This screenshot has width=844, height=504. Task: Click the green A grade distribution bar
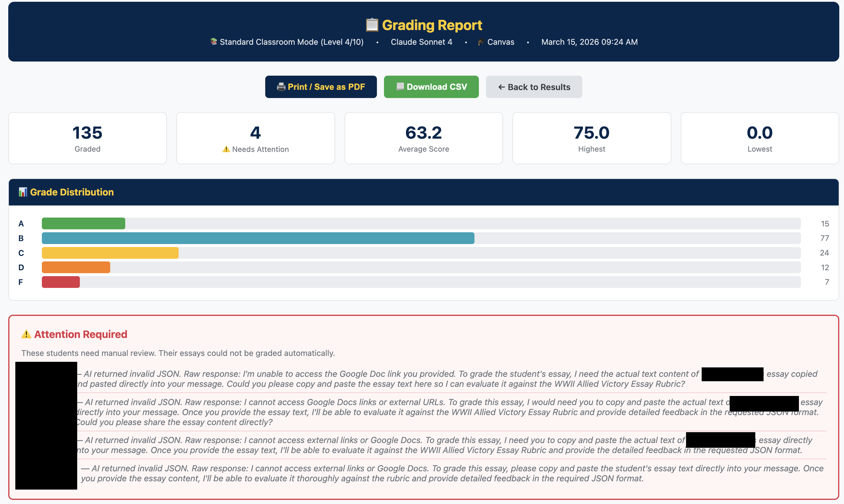tap(83, 223)
